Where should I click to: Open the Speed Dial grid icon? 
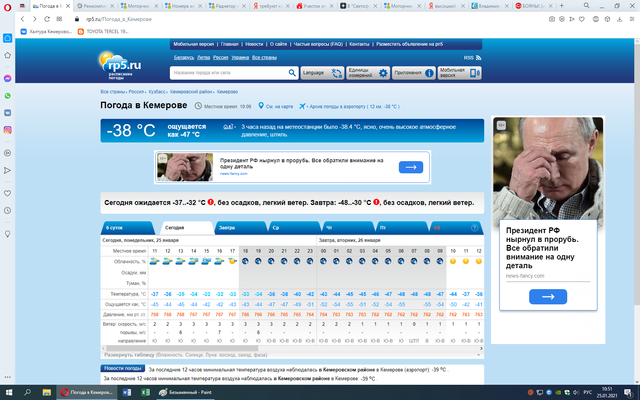click(x=59, y=19)
